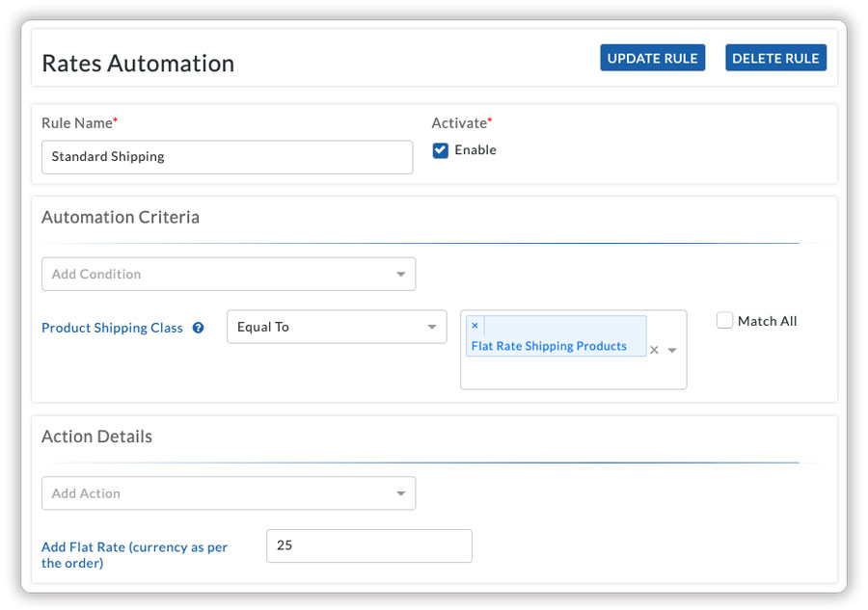Viewport: 868px width, 610px height.
Task: Clear all selected shipping classes
Action: [654, 350]
